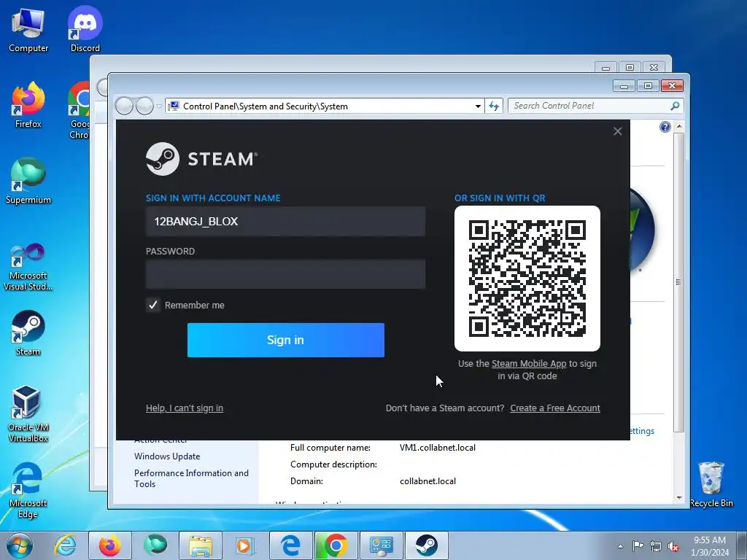Open the network status tray icon
The width and height of the screenshot is (747, 560).
[656, 546]
